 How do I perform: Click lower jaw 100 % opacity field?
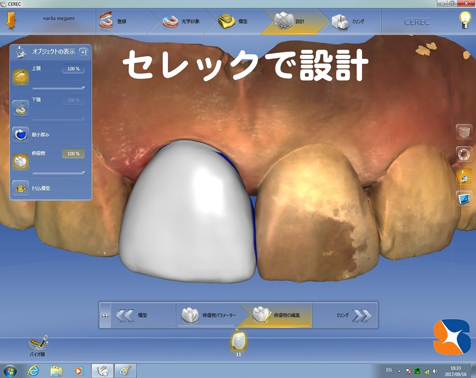tap(73, 100)
